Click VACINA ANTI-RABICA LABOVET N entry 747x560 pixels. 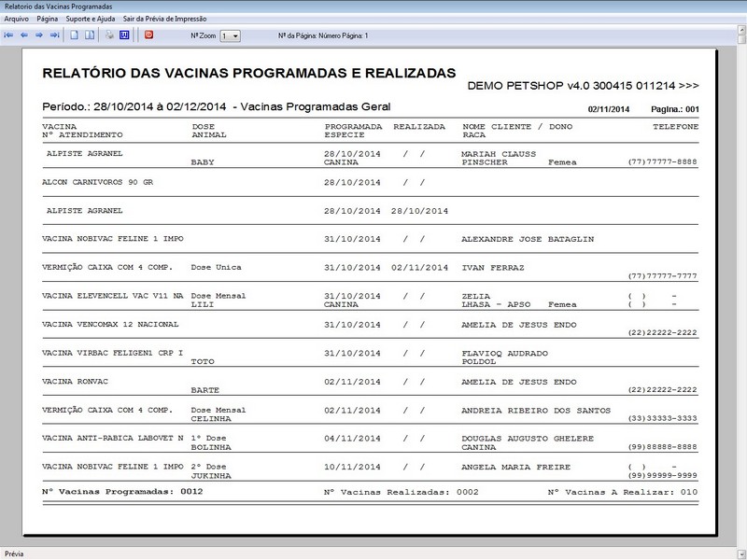pyautogui.click(x=113, y=438)
